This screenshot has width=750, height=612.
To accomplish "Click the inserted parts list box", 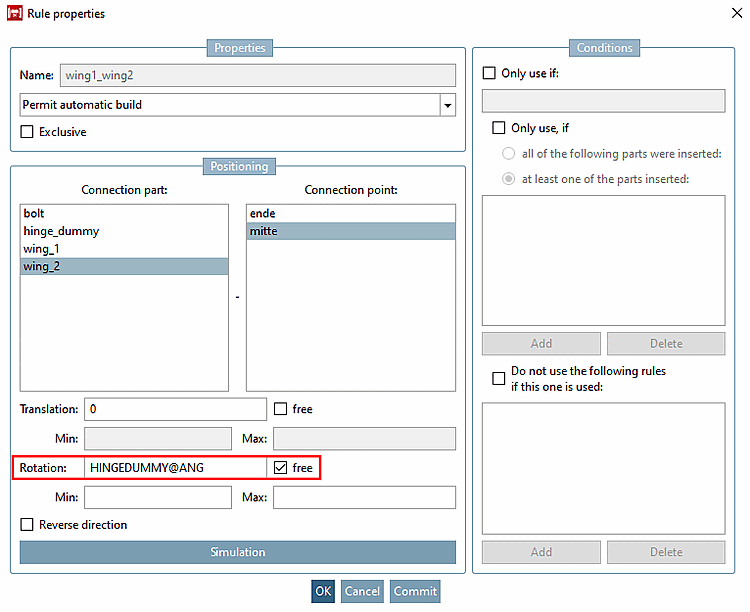I will click(x=603, y=260).
